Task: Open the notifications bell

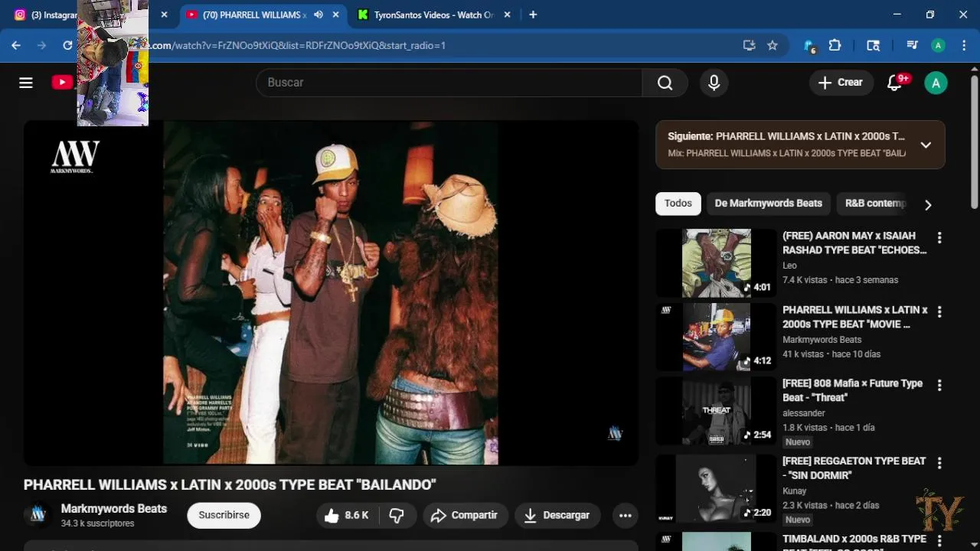Action: (894, 83)
